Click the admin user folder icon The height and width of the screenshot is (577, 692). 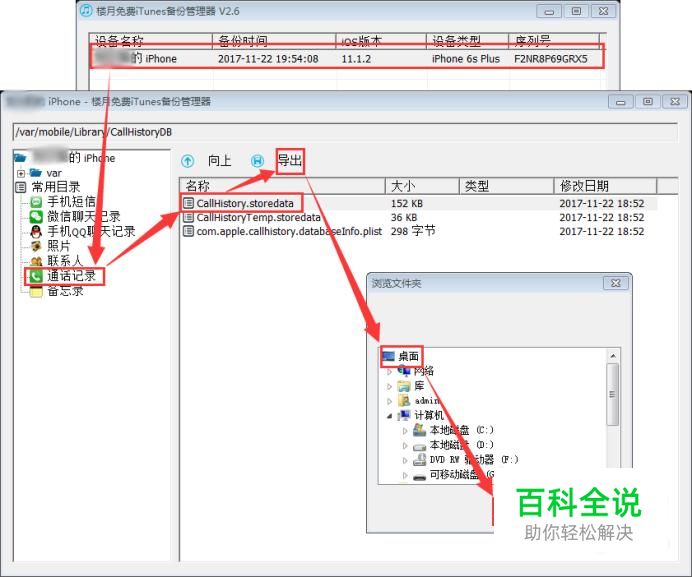(404, 400)
